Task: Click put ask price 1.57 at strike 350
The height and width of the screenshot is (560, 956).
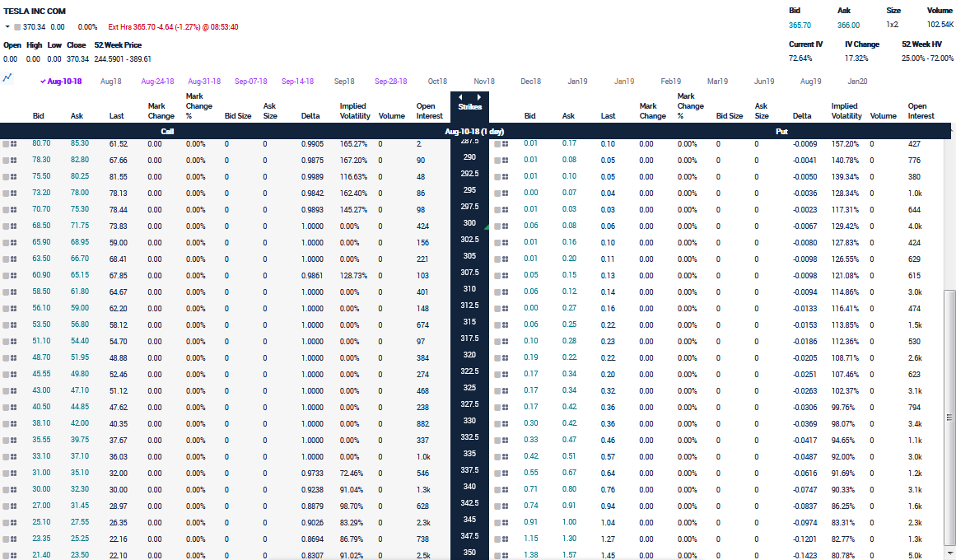Action: pos(570,555)
